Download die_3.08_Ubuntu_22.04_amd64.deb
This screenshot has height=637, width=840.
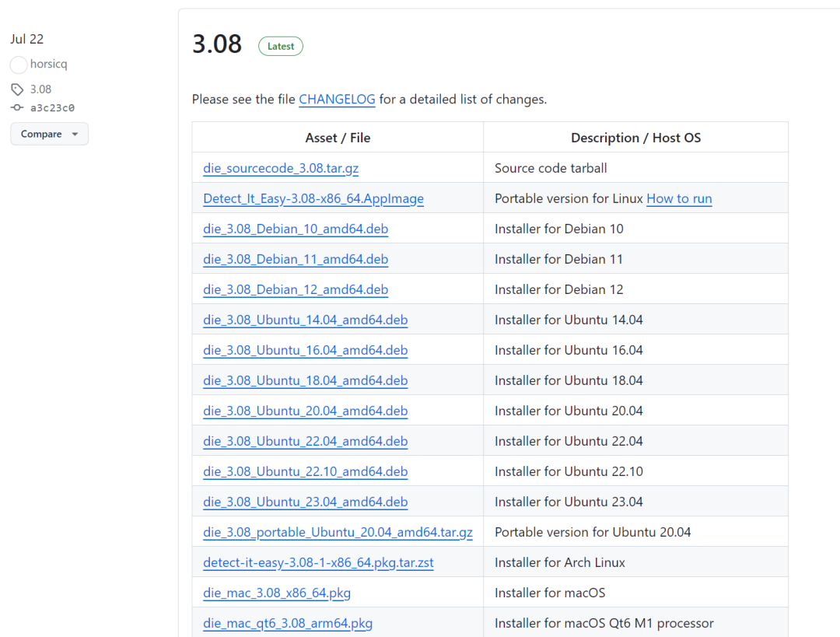point(306,441)
